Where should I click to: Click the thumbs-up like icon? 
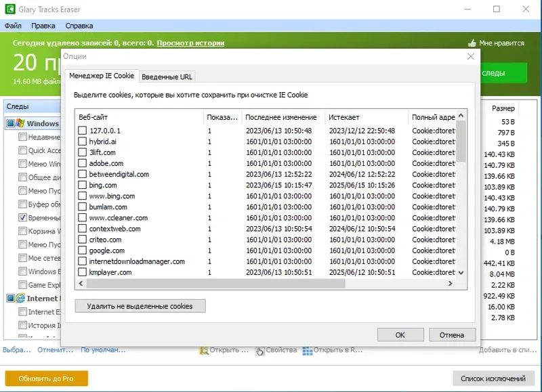pyautogui.click(x=472, y=43)
